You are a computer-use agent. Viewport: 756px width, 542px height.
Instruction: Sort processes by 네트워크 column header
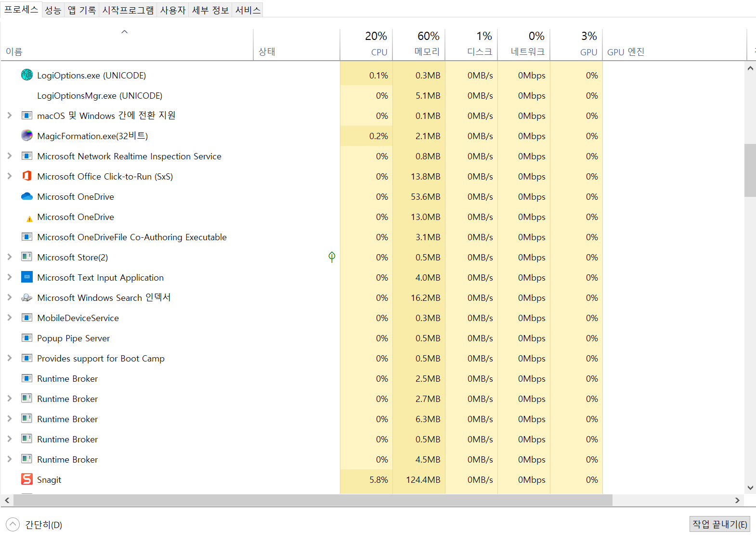[x=524, y=44]
